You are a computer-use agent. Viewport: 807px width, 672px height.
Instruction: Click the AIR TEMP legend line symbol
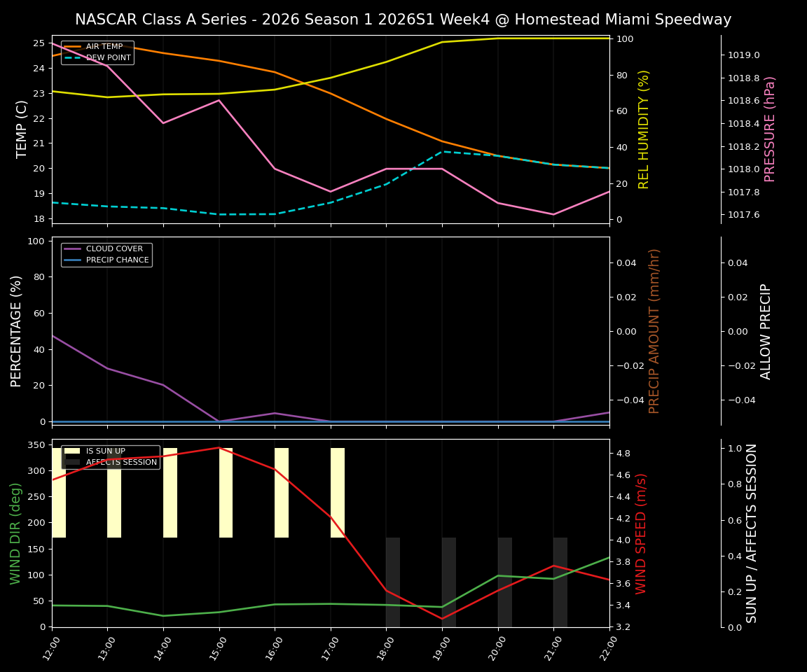point(73,46)
